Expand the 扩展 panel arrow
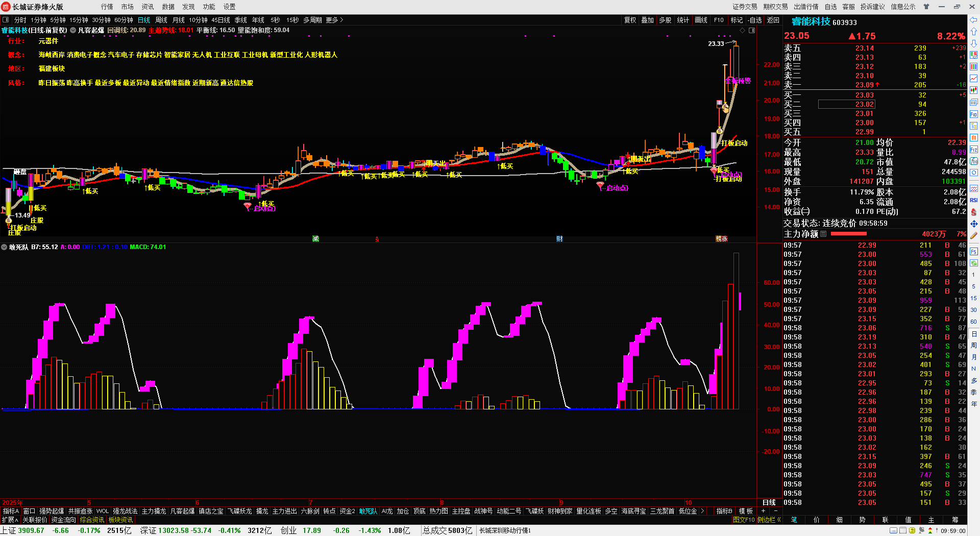The width and height of the screenshot is (980, 536). (10, 520)
